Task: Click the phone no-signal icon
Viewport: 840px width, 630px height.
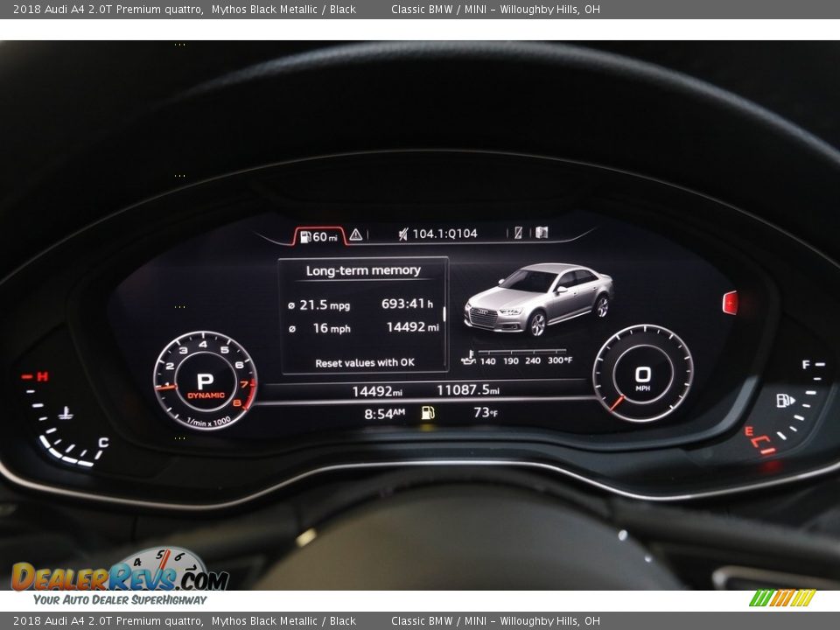Action: click(518, 233)
